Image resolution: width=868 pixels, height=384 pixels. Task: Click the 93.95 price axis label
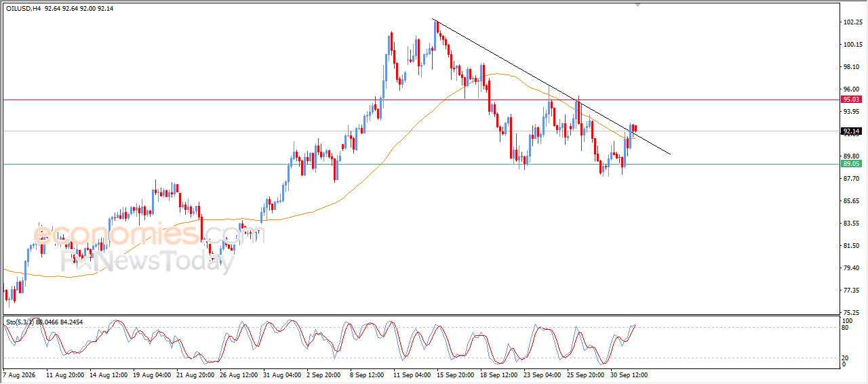[x=852, y=112]
